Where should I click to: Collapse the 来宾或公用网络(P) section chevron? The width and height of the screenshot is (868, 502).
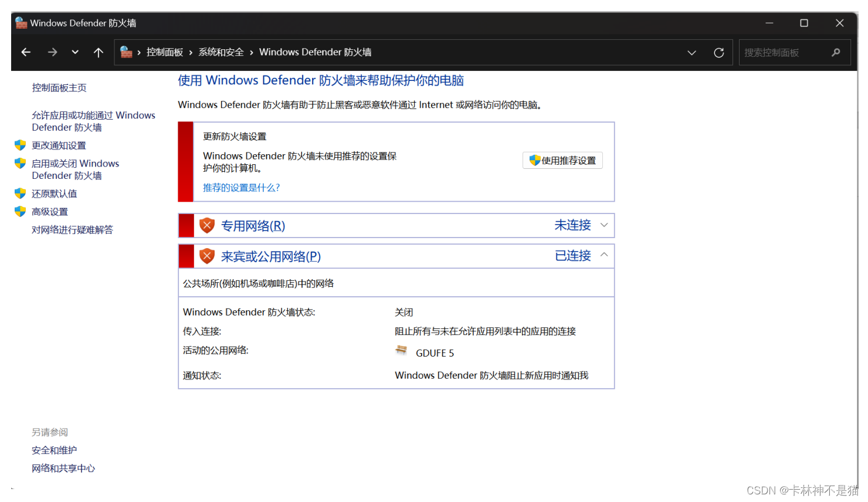pyautogui.click(x=604, y=255)
